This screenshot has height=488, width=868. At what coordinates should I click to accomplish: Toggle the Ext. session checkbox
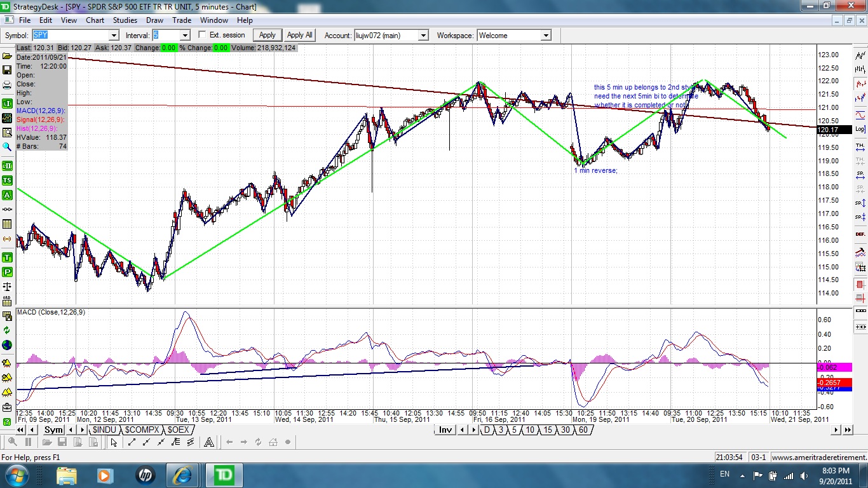point(203,35)
